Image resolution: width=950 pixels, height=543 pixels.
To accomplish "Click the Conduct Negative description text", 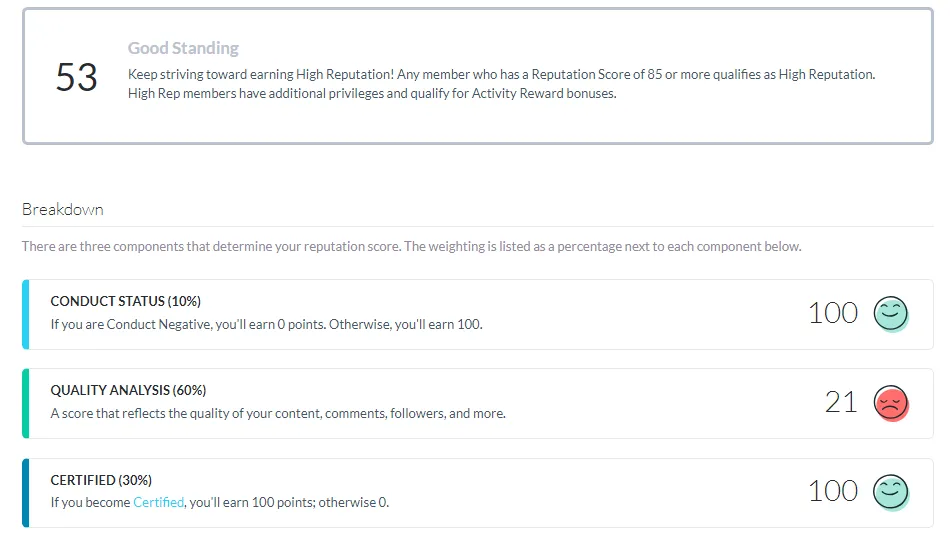I will [267, 324].
